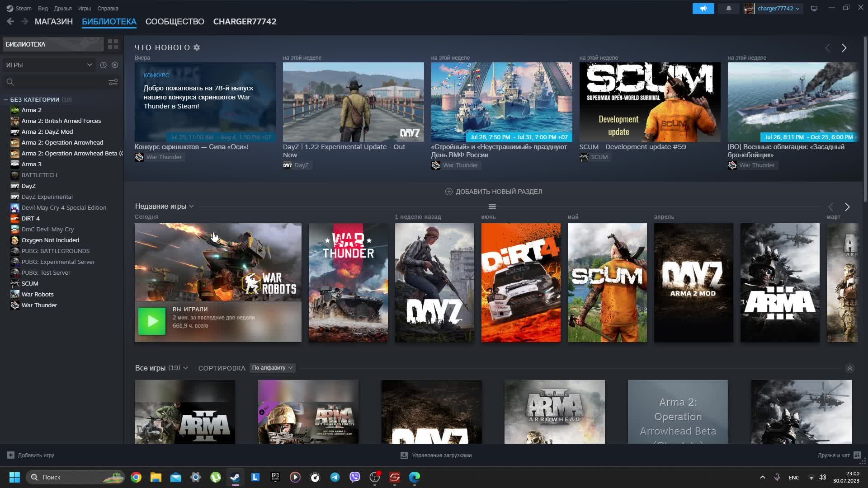
Task: Open Steam announcements megaphone icon
Action: 703,9
